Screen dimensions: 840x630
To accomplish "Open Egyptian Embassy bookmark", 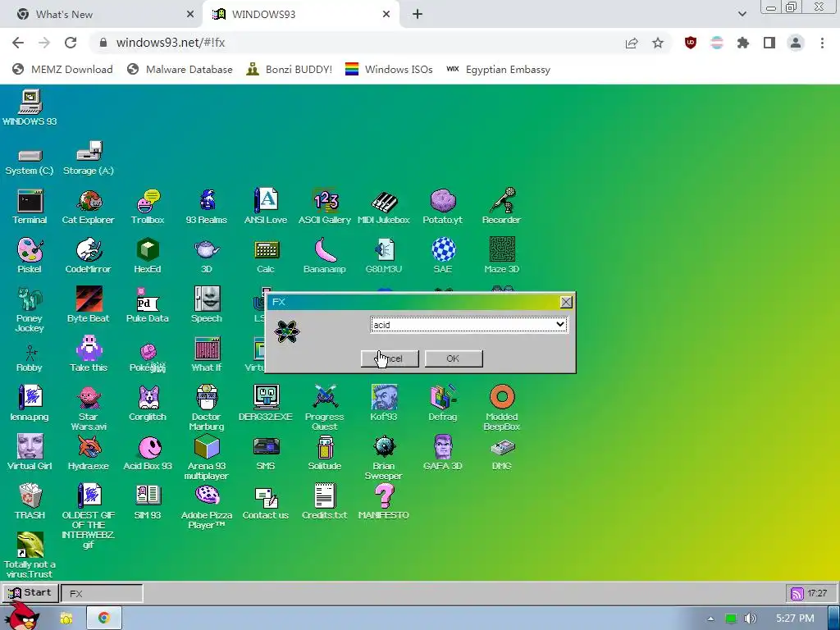I will tap(498, 69).
